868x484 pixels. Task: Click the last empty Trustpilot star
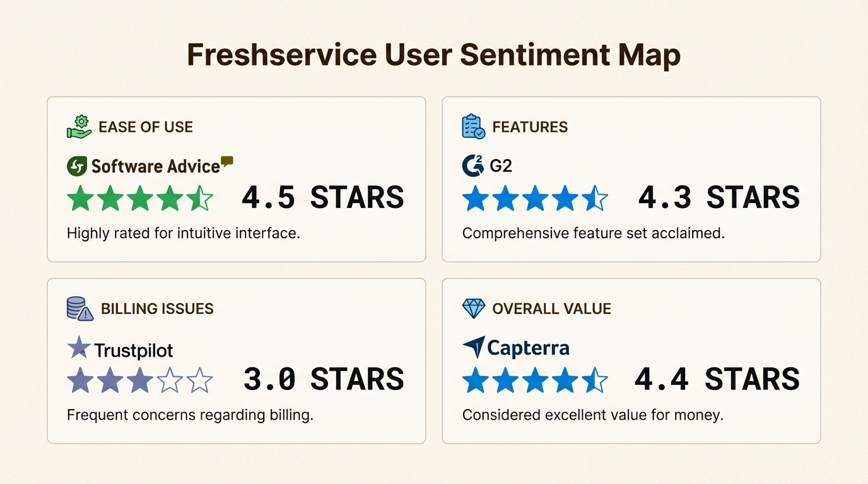(x=200, y=381)
